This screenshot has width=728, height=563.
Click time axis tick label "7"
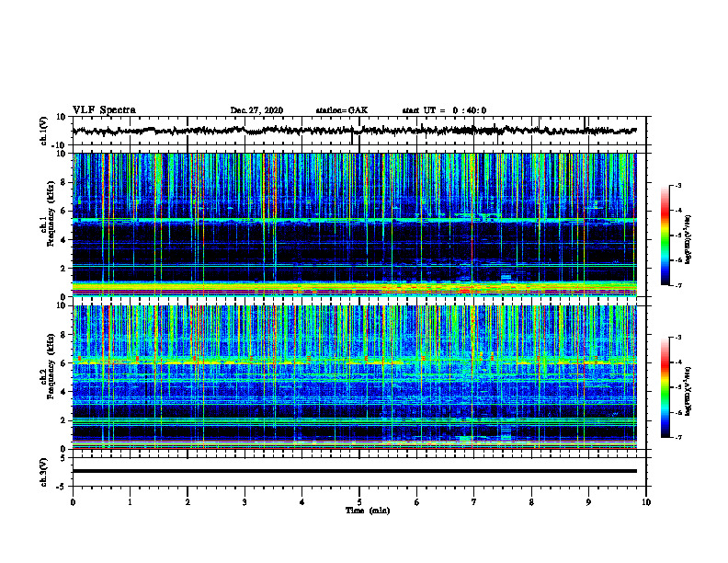(474, 502)
